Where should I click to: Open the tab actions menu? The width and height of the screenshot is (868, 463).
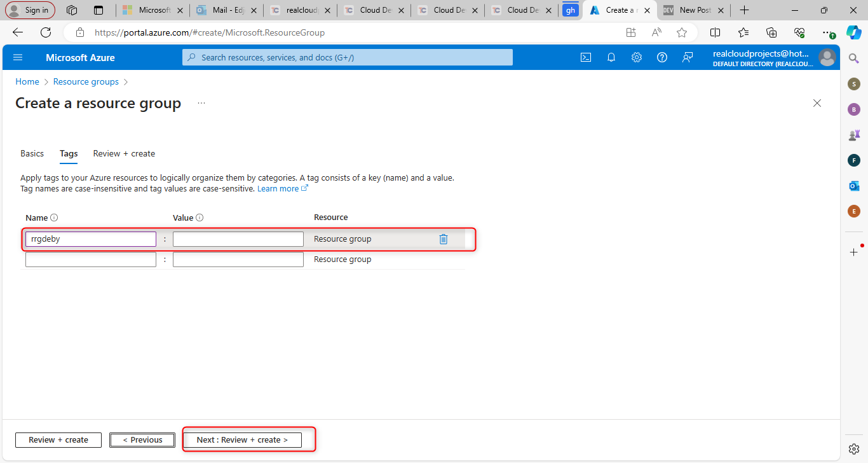pyautogui.click(x=98, y=10)
